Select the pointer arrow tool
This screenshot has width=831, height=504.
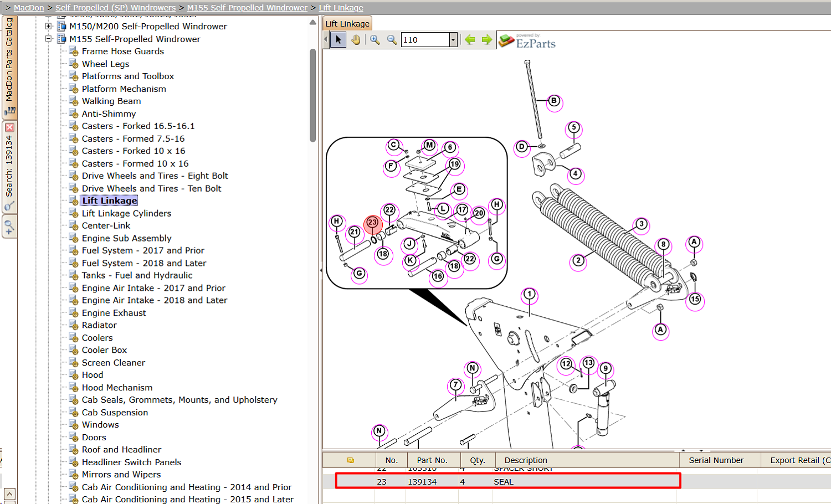click(x=338, y=40)
